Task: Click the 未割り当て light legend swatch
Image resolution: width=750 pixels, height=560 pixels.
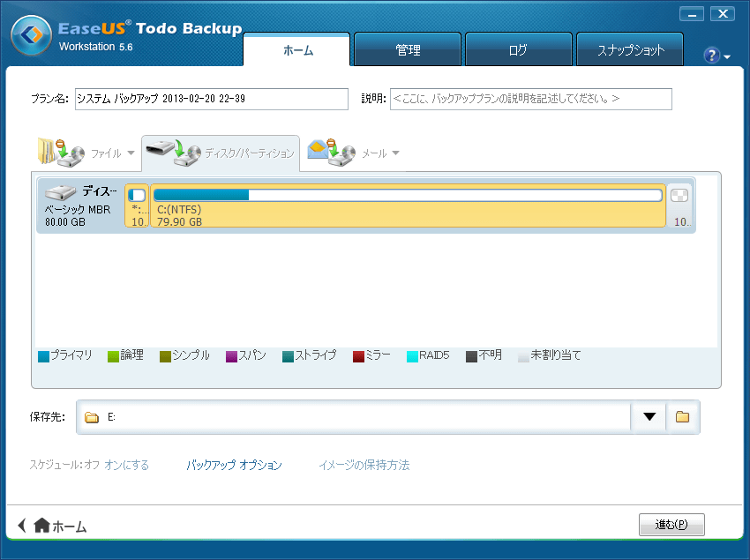Action: 524,357
